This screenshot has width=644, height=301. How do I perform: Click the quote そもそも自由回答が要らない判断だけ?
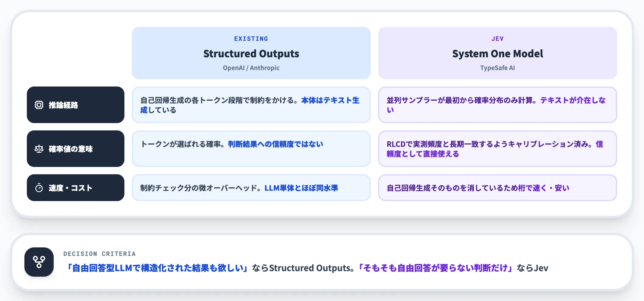(435, 268)
